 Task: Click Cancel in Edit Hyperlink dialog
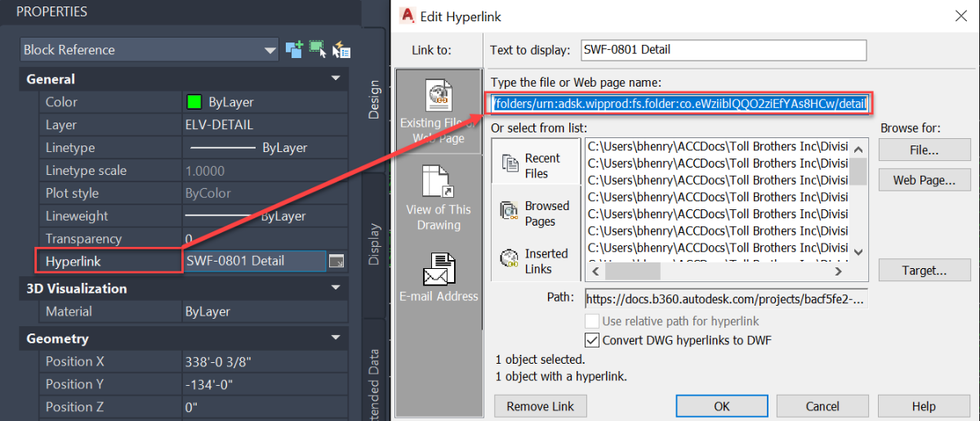coord(822,406)
